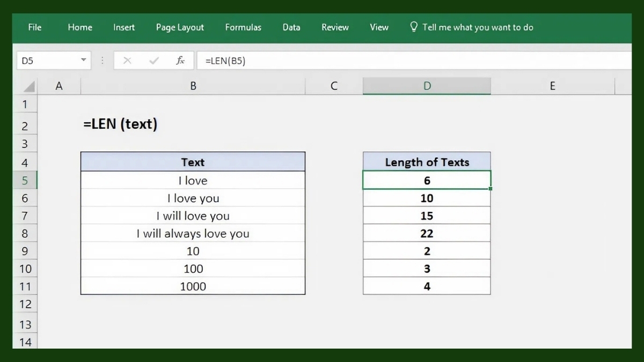Select cell B8 containing 'I will always love you'
The height and width of the screenshot is (362, 644).
coord(193,233)
